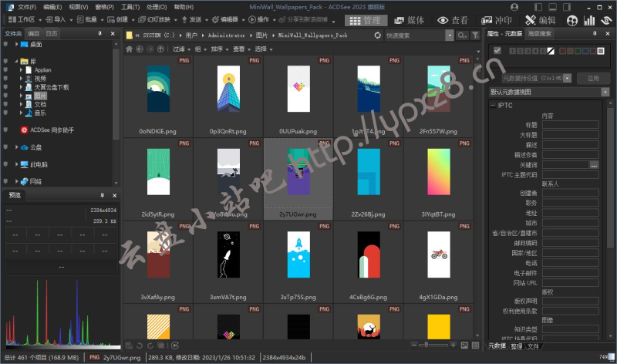
Task: Expand the 视频 folder node
Action: coord(22,79)
